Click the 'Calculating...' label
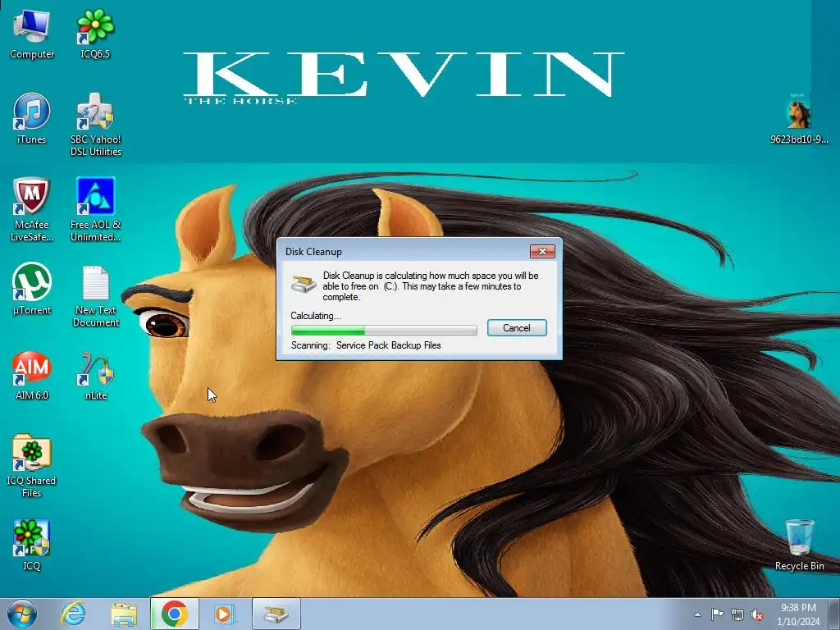 [x=316, y=316]
